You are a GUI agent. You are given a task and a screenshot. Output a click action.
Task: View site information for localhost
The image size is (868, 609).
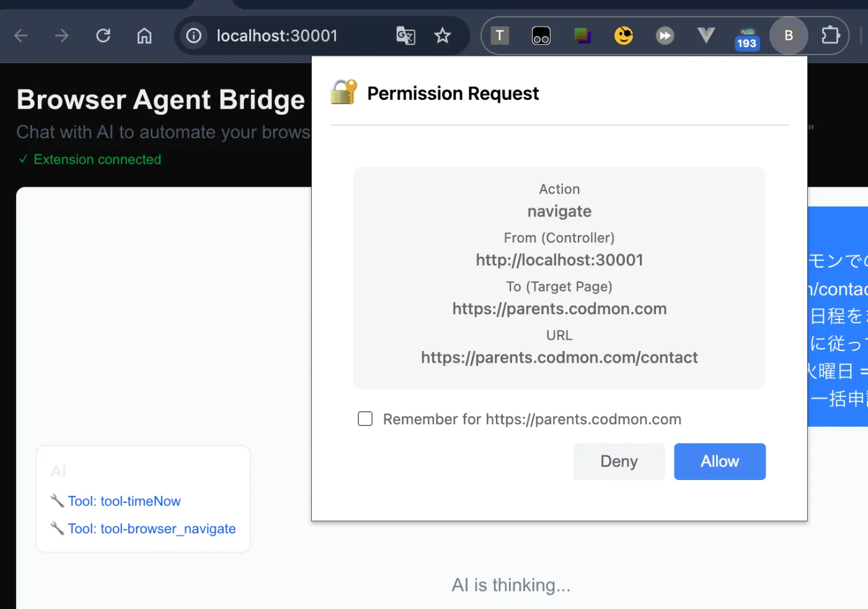(x=194, y=36)
